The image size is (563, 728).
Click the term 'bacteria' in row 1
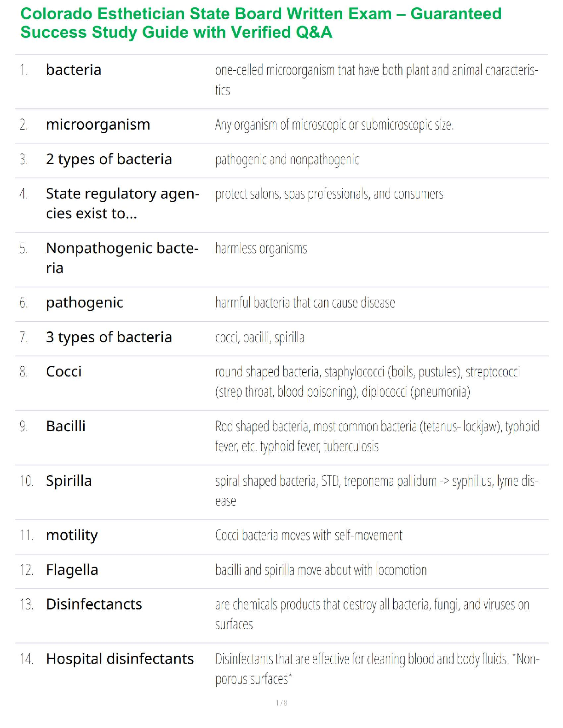point(74,70)
